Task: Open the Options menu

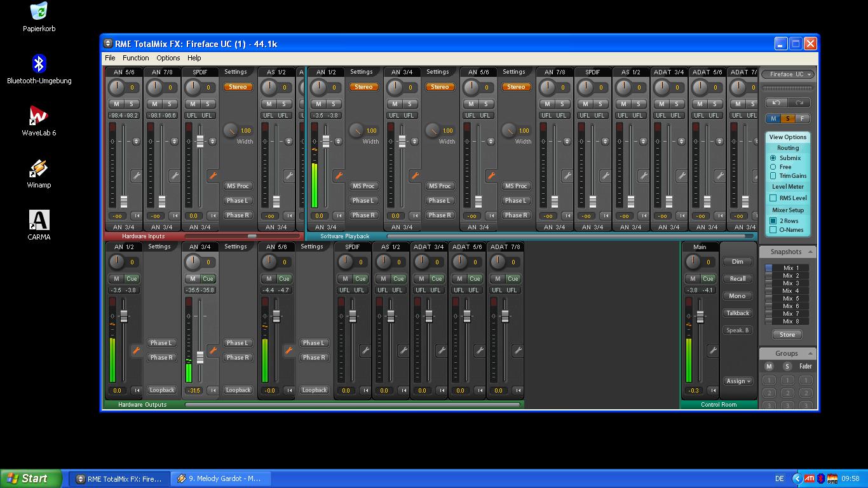Action: pyautogui.click(x=168, y=58)
